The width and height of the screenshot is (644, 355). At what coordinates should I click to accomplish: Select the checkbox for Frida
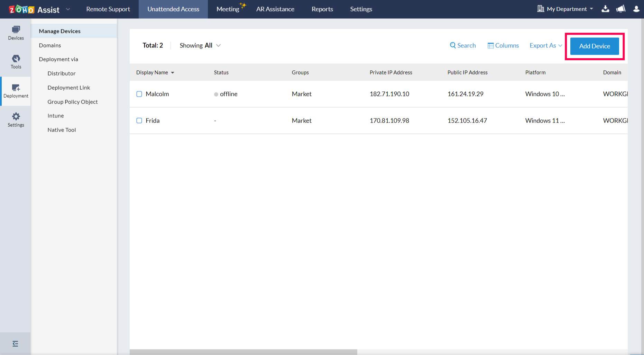click(139, 121)
